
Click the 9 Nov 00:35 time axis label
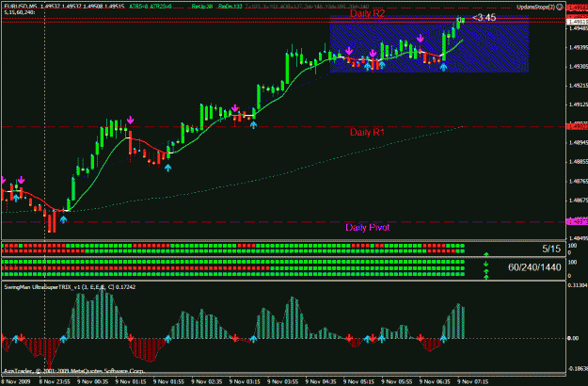tap(92, 381)
